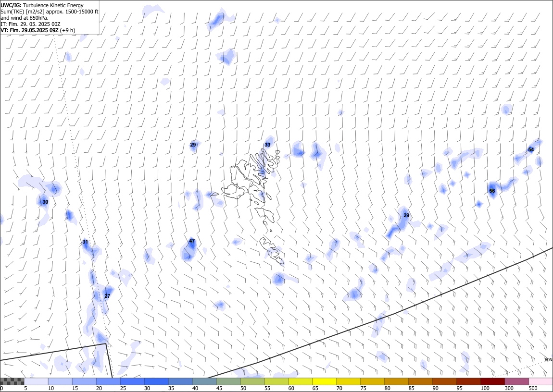Click the "UWC/IG: Turbulence Kinetic Energy" title line
This screenshot has height=392, width=553.
coord(42,5)
